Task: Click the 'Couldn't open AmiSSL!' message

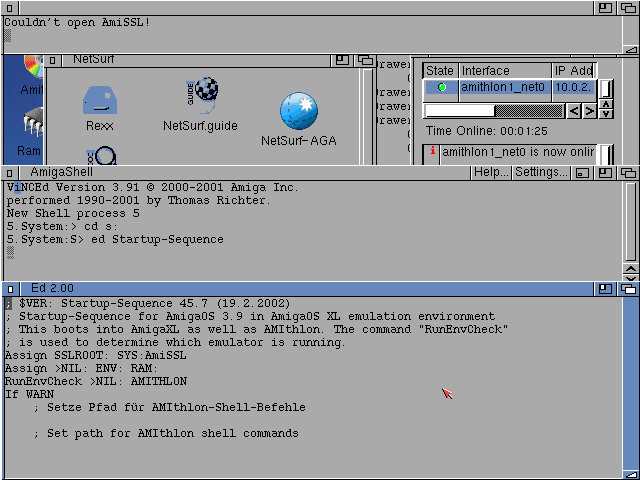Action: point(77,22)
